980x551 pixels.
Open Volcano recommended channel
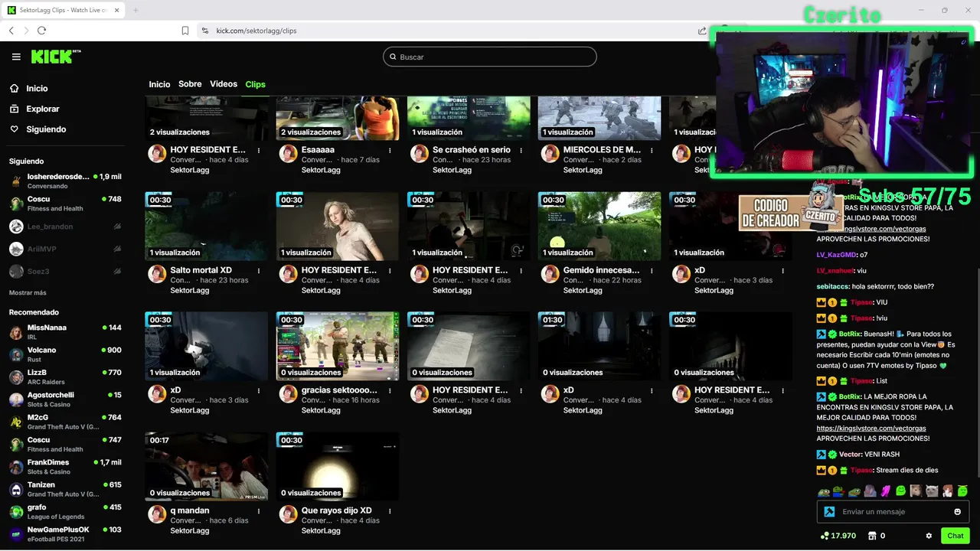pos(65,354)
